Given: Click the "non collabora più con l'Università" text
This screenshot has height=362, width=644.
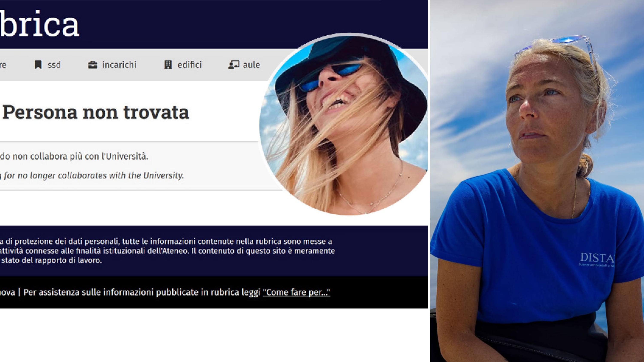Looking at the screenshot, I should point(80,156).
